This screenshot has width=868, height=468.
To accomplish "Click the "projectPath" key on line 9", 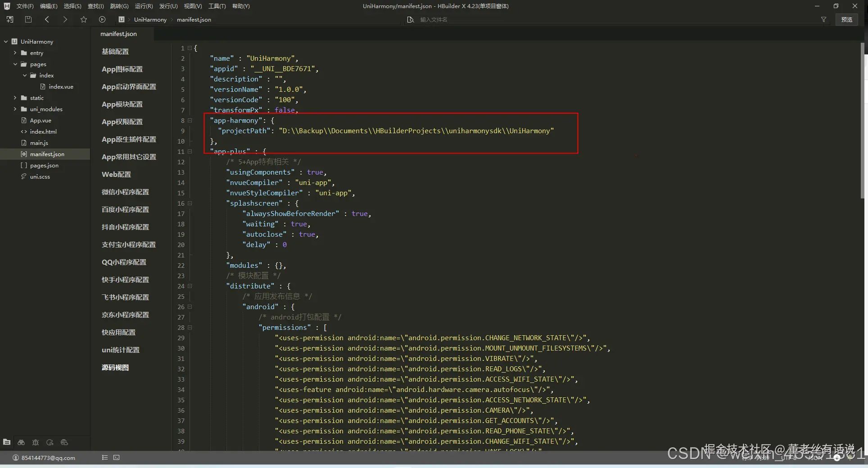I will point(244,130).
